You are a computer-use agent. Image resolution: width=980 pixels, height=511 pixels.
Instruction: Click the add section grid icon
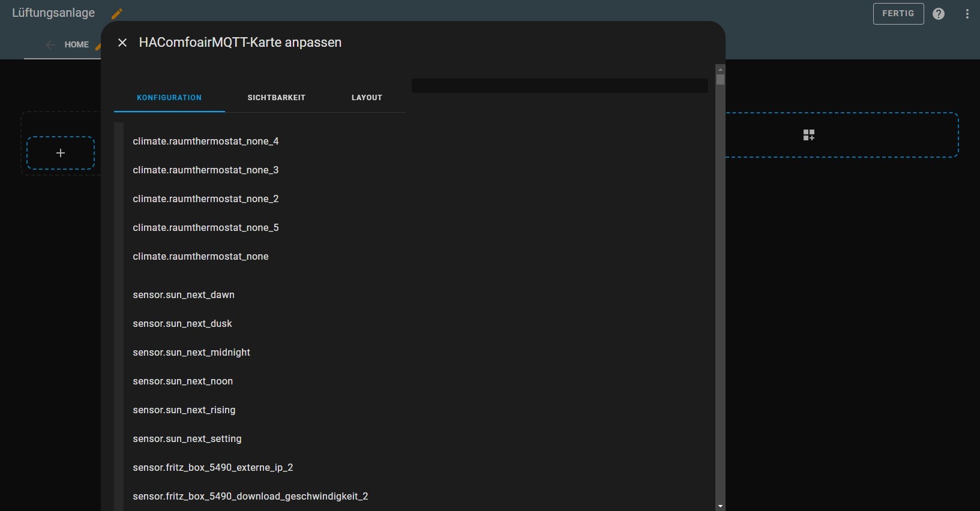[809, 135]
